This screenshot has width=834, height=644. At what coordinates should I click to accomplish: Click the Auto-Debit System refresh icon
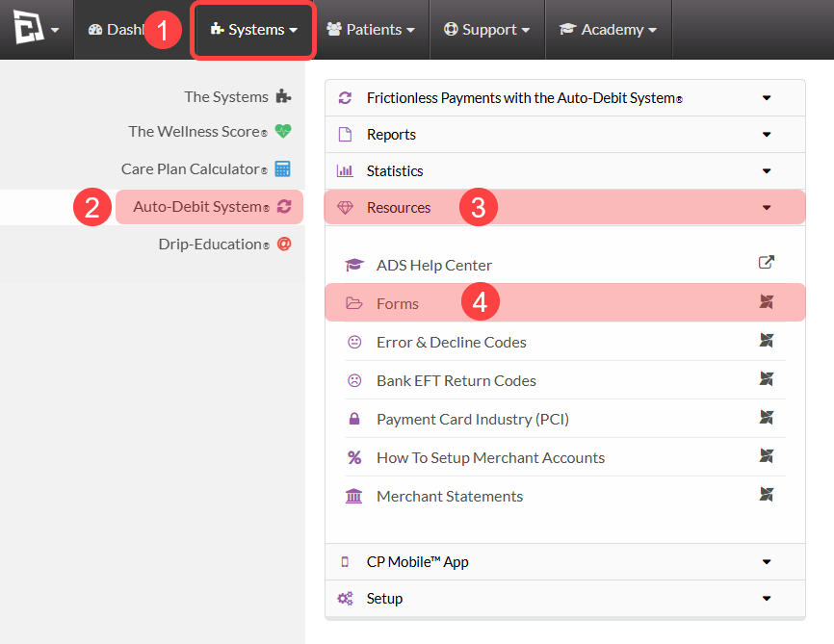pos(284,206)
